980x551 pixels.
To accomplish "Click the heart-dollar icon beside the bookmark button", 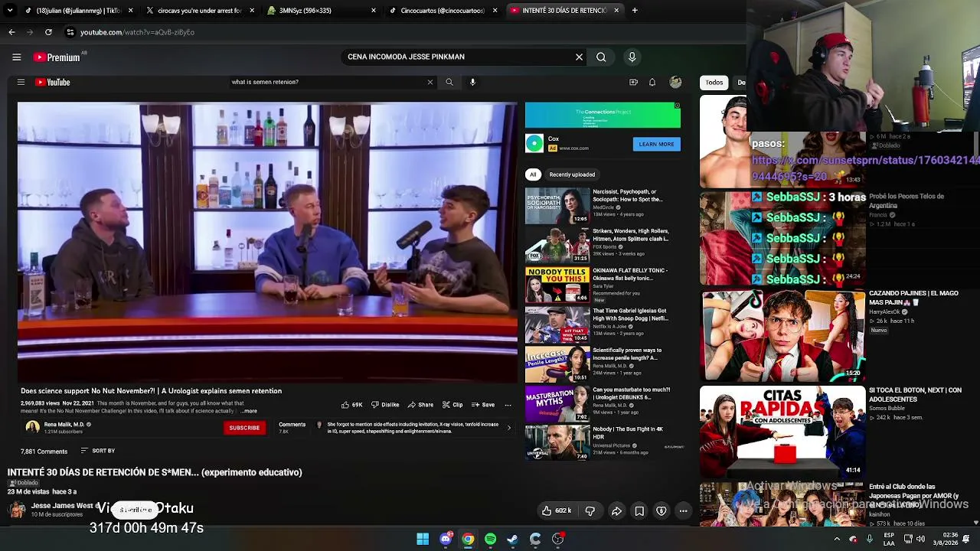I will point(661,510).
